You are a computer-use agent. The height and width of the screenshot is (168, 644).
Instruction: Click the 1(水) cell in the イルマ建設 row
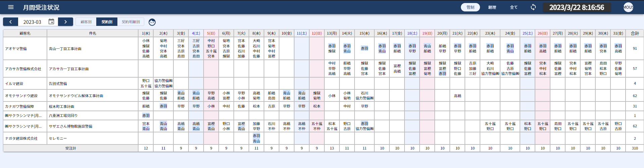pyautogui.click(x=146, y=83)
